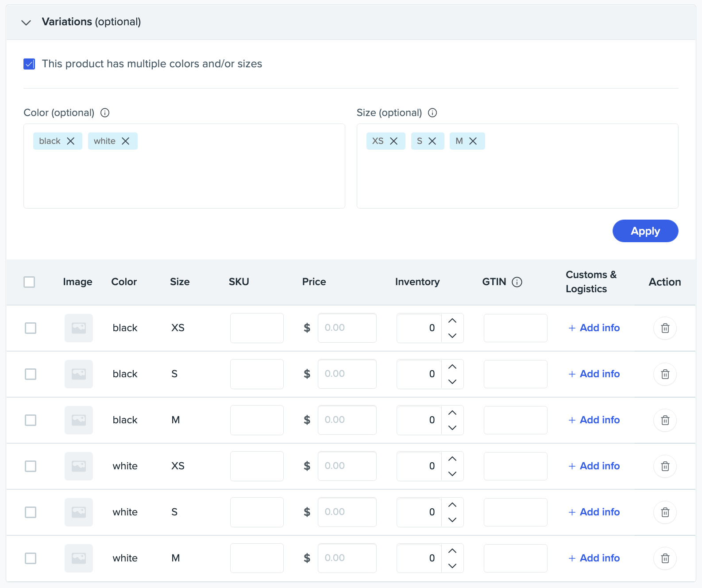Upload image for black S variation
702x588 pixels.
(79, 374)
